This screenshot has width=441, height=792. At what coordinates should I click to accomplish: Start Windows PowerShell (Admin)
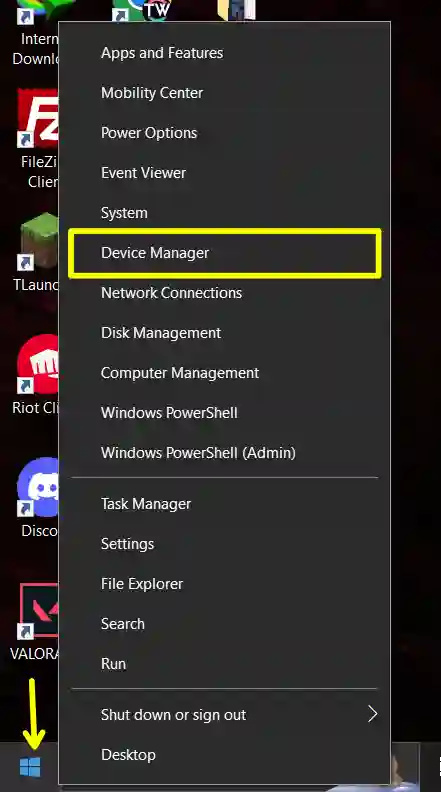click(224, 453)
